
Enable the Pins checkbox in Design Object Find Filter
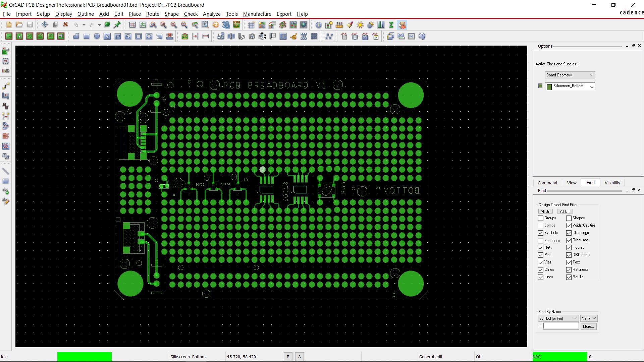pyautogui.click(x=540, y=255)
